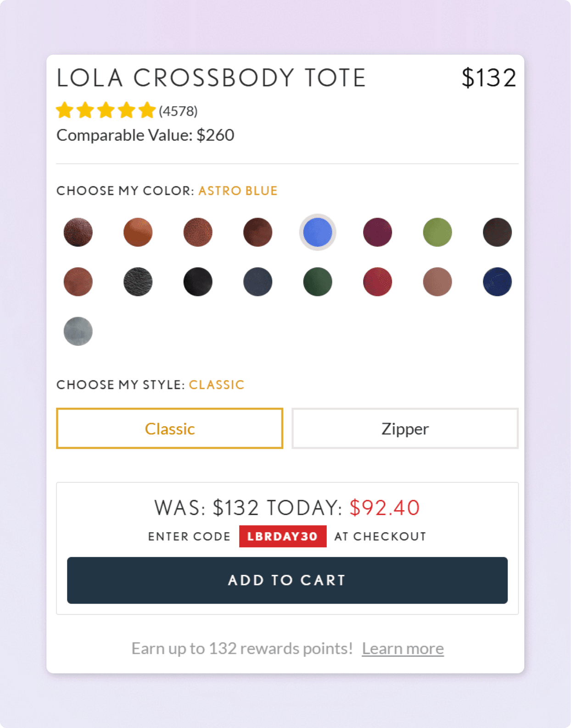This screenshot has width=571, height=728.
Task: Select the Classic style option
Action: 169,428
